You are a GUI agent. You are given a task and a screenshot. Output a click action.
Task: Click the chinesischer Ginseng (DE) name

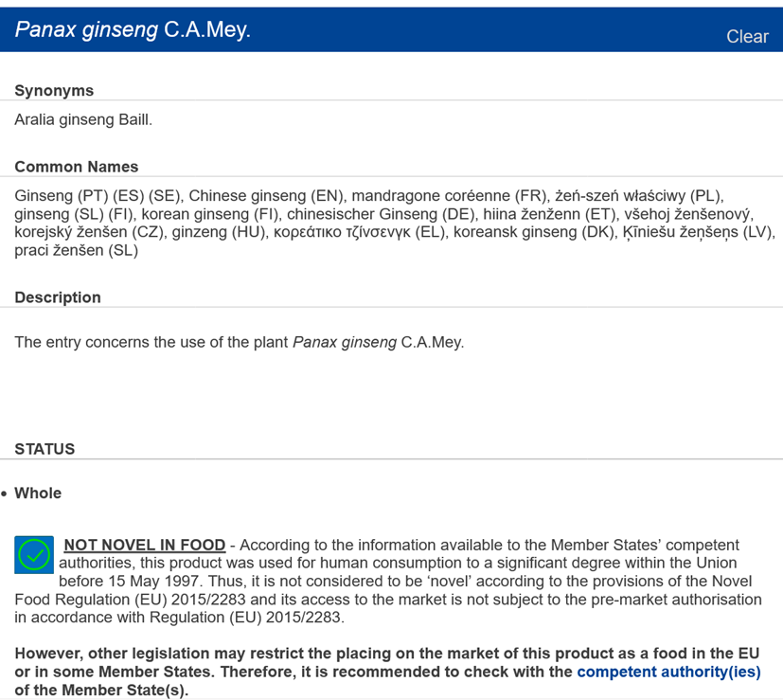381,214
